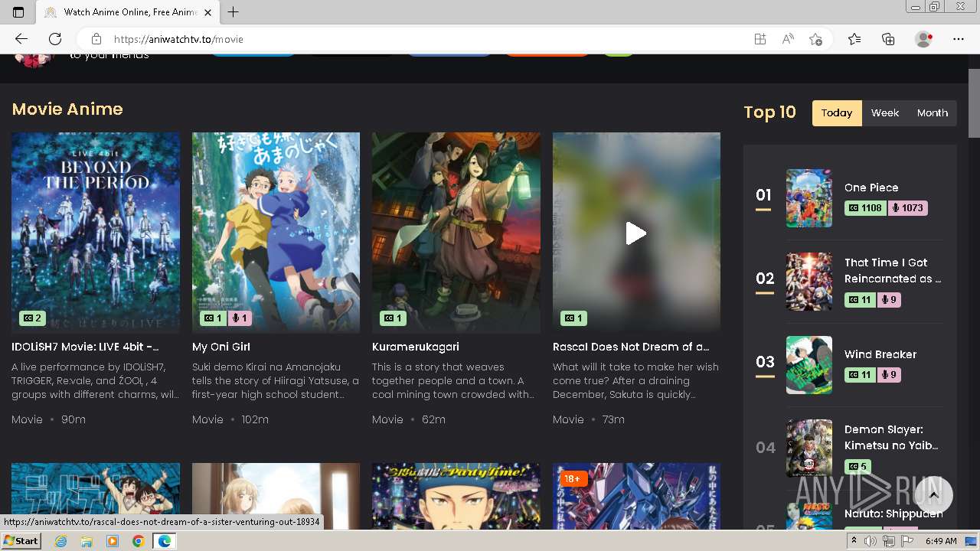Click Wind Breaker dub count 9 badge
Image resolution: width=980 pixels, height=551 pixels.
(890, 375)
